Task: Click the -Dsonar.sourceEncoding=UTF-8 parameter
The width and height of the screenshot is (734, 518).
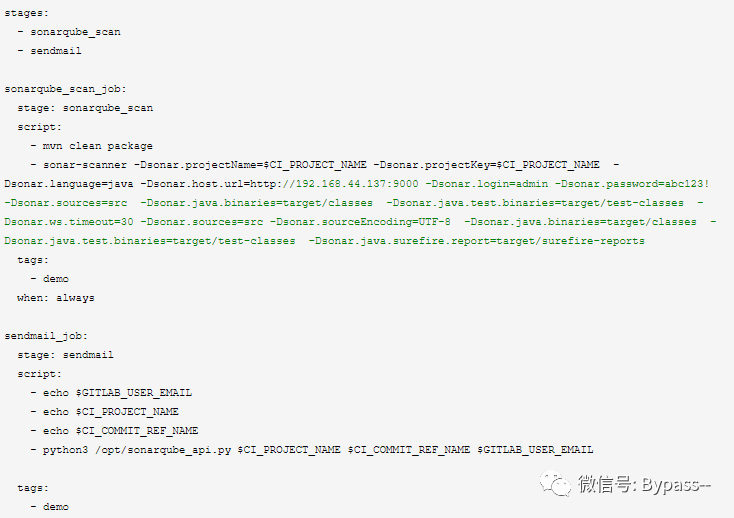Action: click(x=360, y=222)
